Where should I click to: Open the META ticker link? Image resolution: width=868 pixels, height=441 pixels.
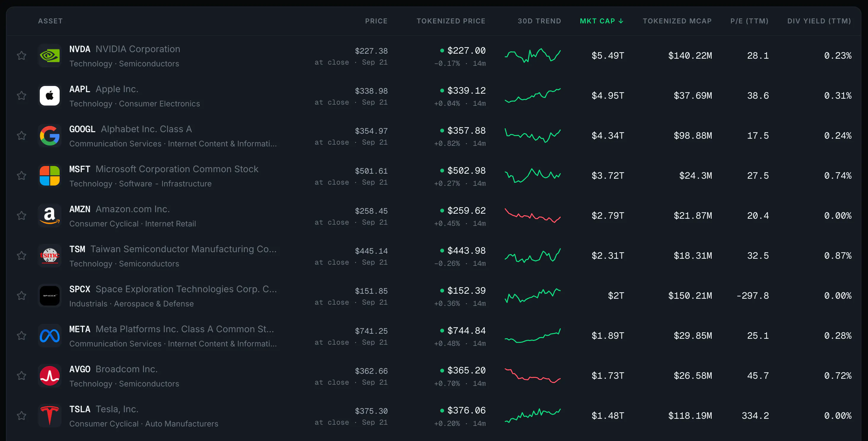tap(80, 329)
